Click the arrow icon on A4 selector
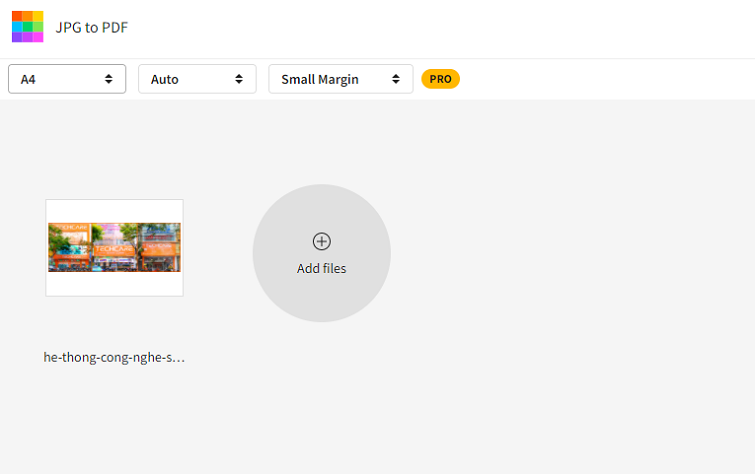Screen dimensions: 755x474 coord(109,79)
